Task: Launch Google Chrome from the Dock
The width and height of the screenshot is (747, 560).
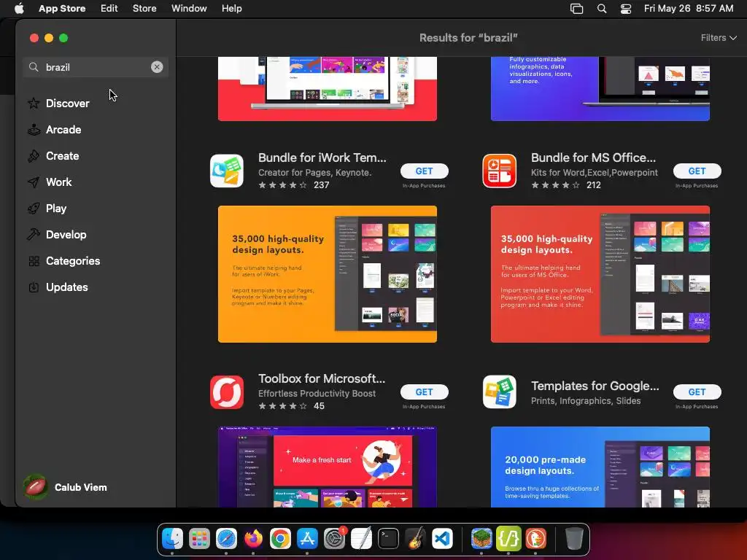Action: [x=280, y=539]
